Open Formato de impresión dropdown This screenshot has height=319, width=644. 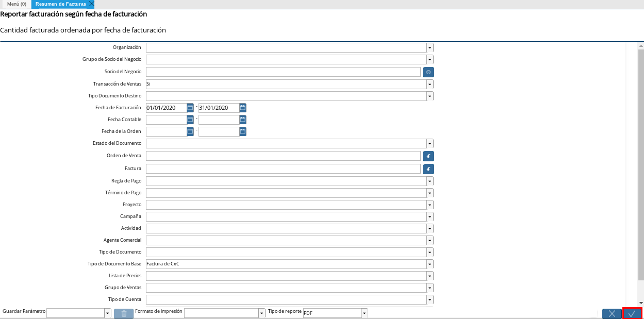pos(261,313)
